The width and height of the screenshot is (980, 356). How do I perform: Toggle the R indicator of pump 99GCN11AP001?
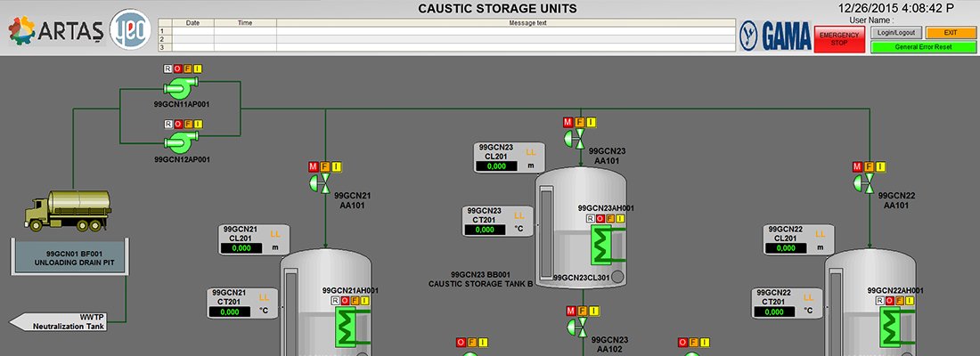click(x=167, y=69)
